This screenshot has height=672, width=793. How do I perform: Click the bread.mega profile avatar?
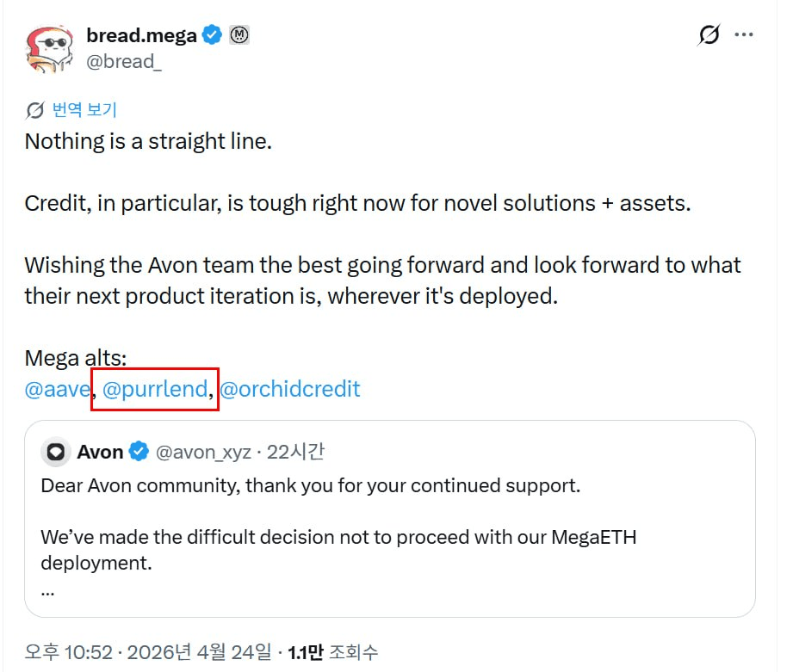tap(50, 48)
